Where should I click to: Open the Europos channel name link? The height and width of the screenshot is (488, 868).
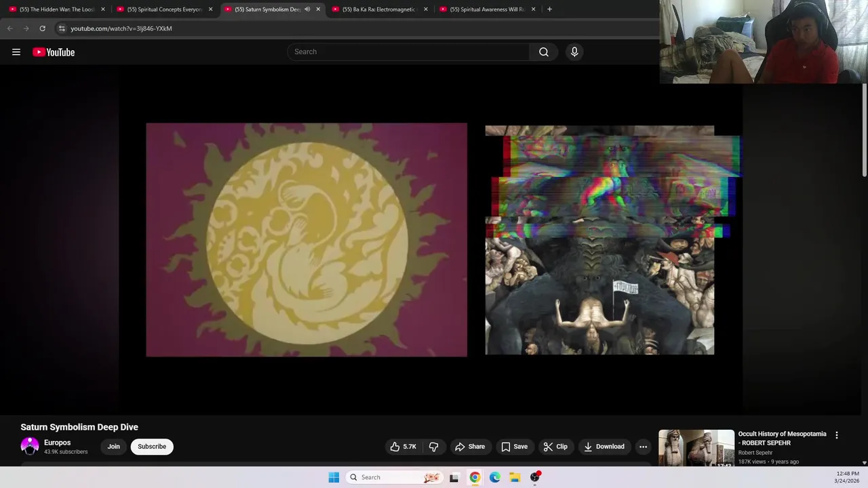coord(57,443)
